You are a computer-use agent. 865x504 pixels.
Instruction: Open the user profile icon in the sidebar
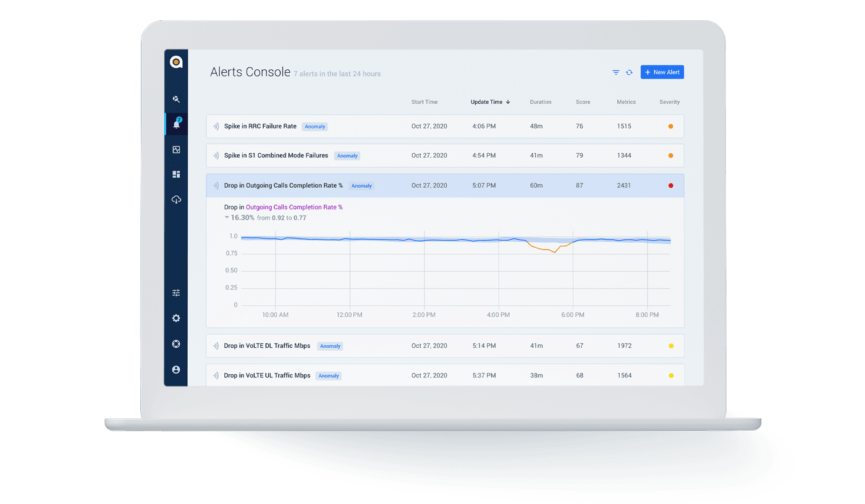point(176,369)
